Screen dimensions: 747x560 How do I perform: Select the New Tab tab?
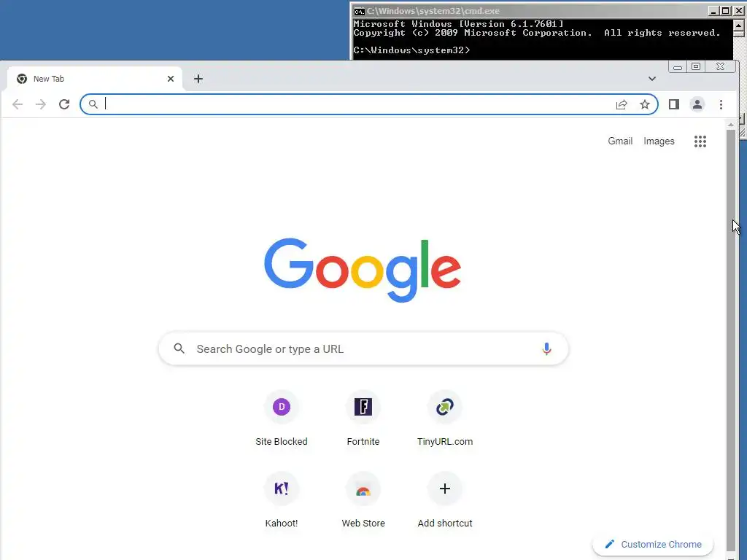(x=95, y=79)
